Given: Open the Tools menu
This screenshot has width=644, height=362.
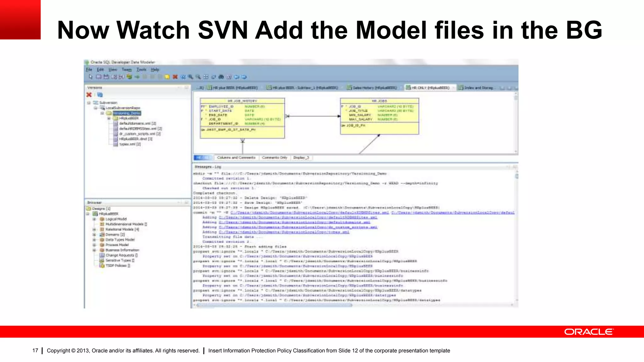Looking at the screenshot, I should [x=142, y=69].
